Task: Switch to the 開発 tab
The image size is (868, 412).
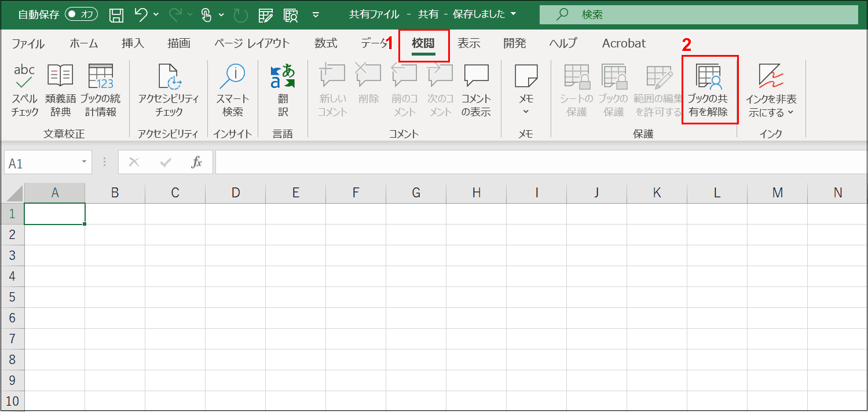Action: coord(515,43)
